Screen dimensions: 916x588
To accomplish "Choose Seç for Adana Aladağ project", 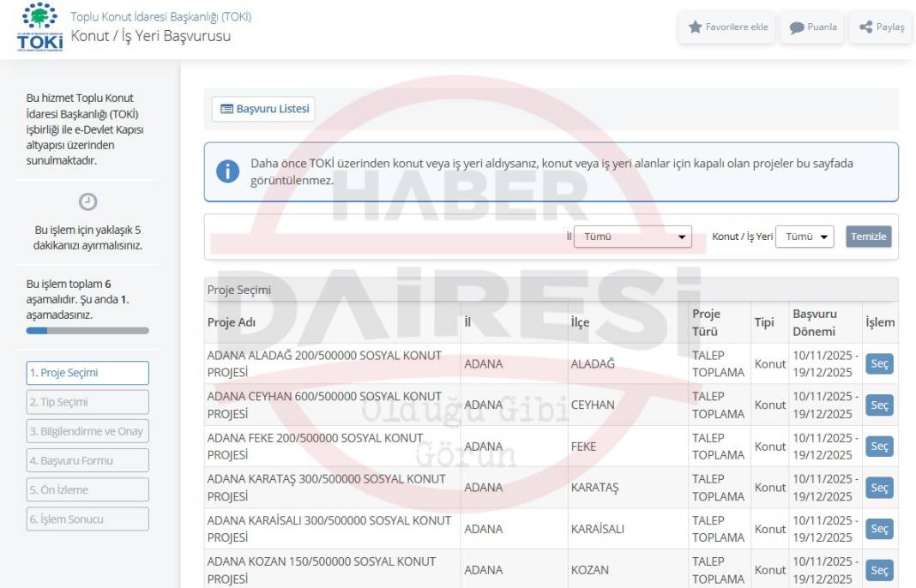I will 879,363.
